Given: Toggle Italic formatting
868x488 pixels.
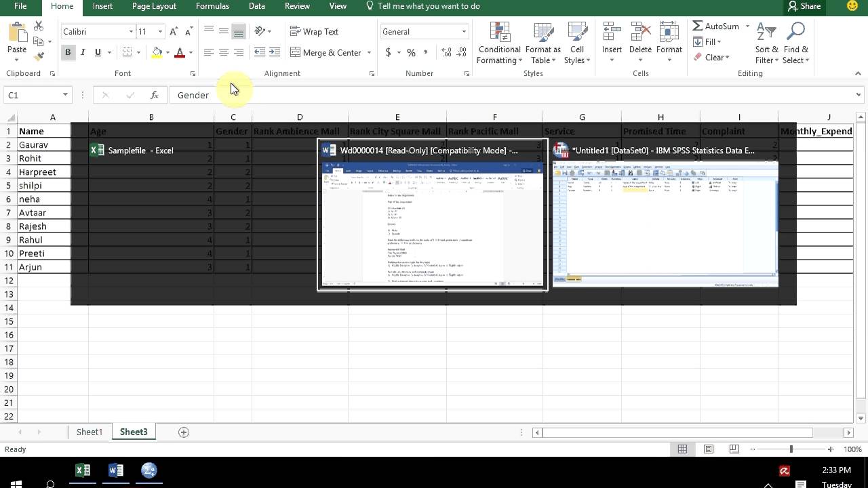Looking at the screenshot, I should [x=83, y=52].
